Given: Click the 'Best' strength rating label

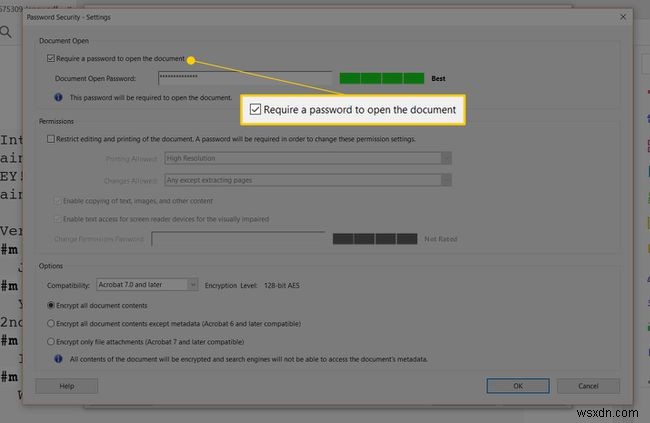Looking at the screenshot, I should tap(439, 78).
